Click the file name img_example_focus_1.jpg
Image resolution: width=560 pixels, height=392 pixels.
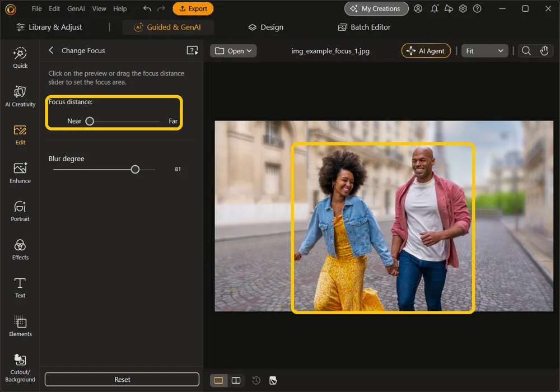coord(330,51)
